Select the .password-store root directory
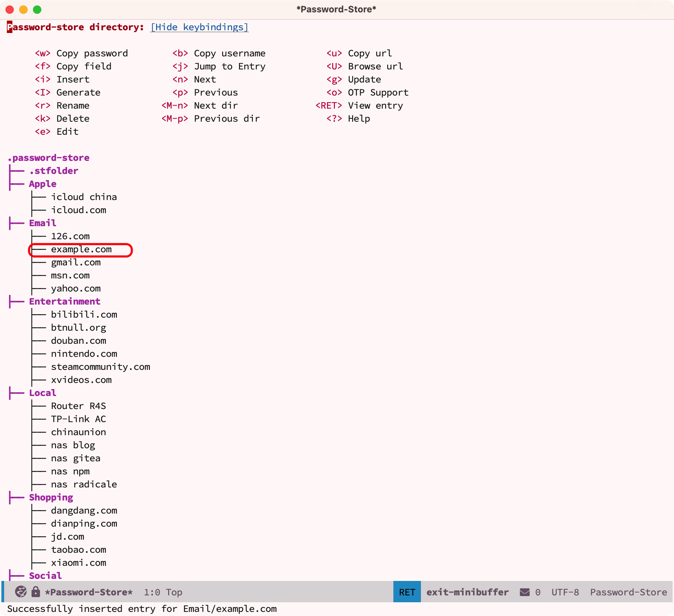The height and width of the screenshot is (616, 674). coord(48,158)
